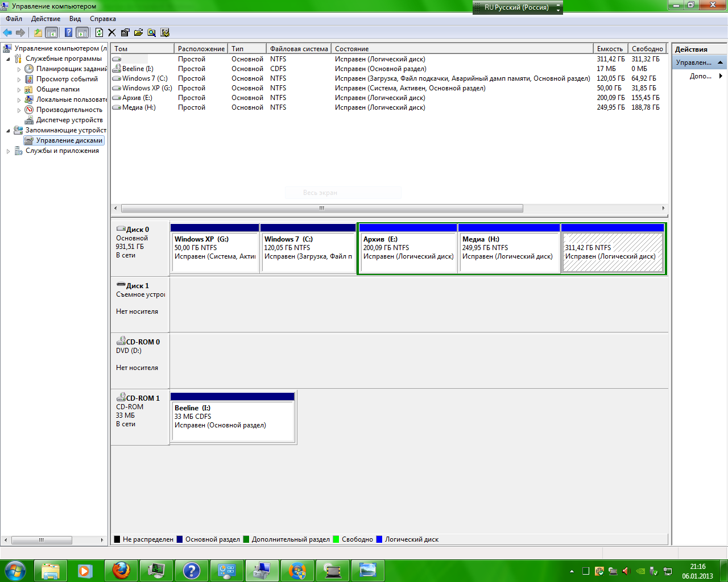Open Help via the blue question-mark toolbar icon
Image resolution: width=728 pixels, height=582 pixels.
[69, 32]
